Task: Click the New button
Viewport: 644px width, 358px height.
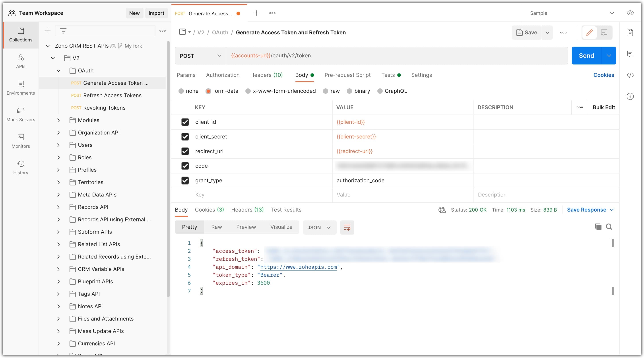Action: (134, 13)
